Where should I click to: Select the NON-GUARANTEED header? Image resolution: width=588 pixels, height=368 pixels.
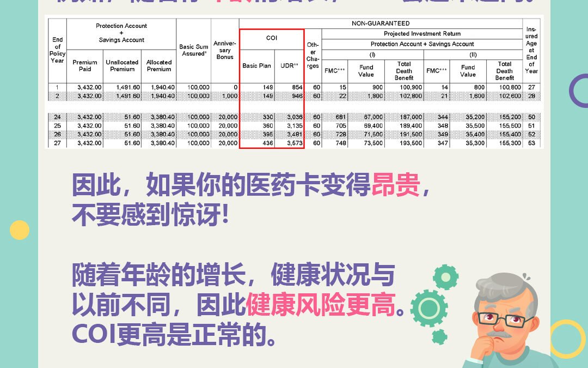(380, 23)
